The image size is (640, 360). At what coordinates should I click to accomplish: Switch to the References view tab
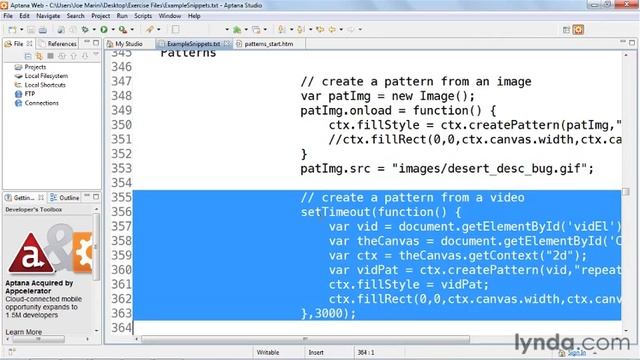[57, 43]
